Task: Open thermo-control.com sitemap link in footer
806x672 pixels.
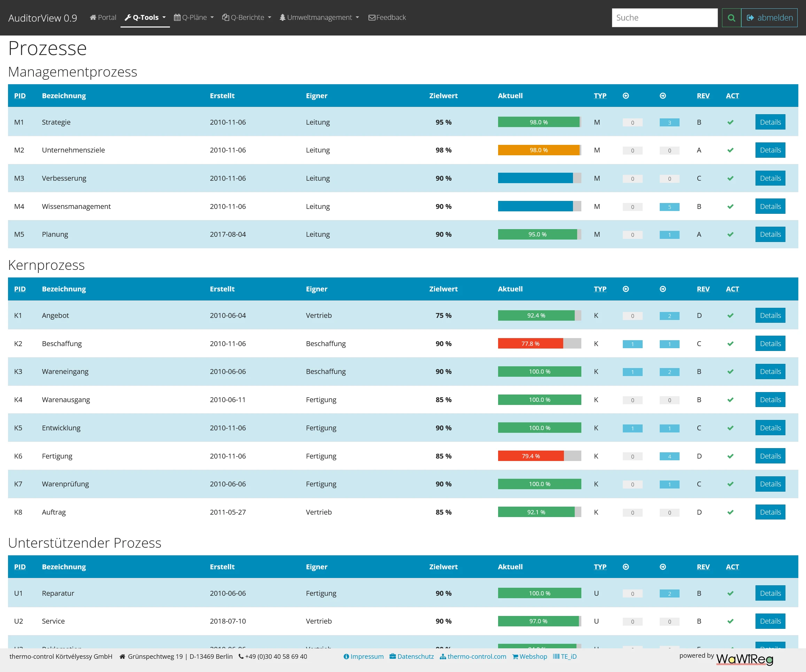Action: coord(473,656)
